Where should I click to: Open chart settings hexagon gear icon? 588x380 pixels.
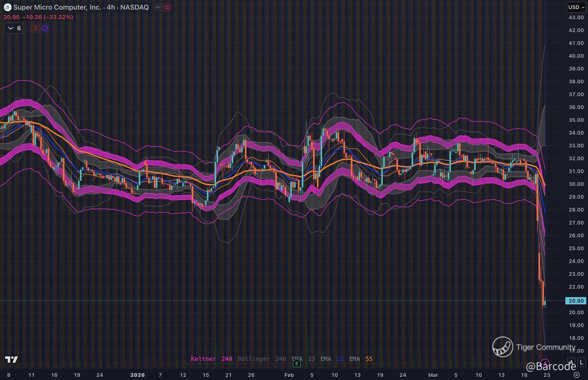577,375
